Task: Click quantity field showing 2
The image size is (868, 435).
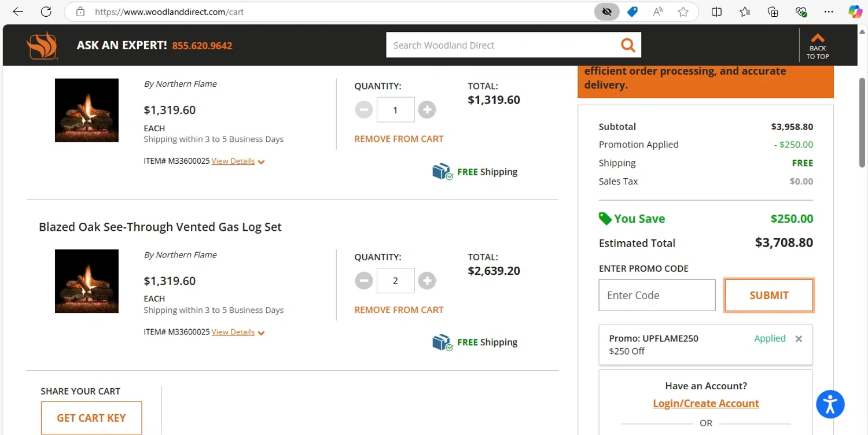Action: [396, 281]
